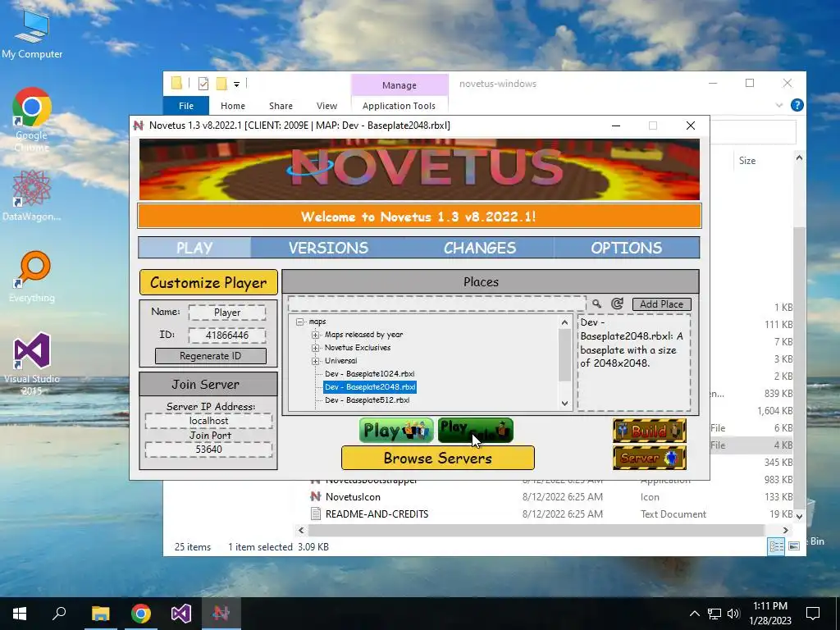Click the Regenerate ID button
Image resolution: width=840 pixels, height=630 pixels.
pos(211,356)
